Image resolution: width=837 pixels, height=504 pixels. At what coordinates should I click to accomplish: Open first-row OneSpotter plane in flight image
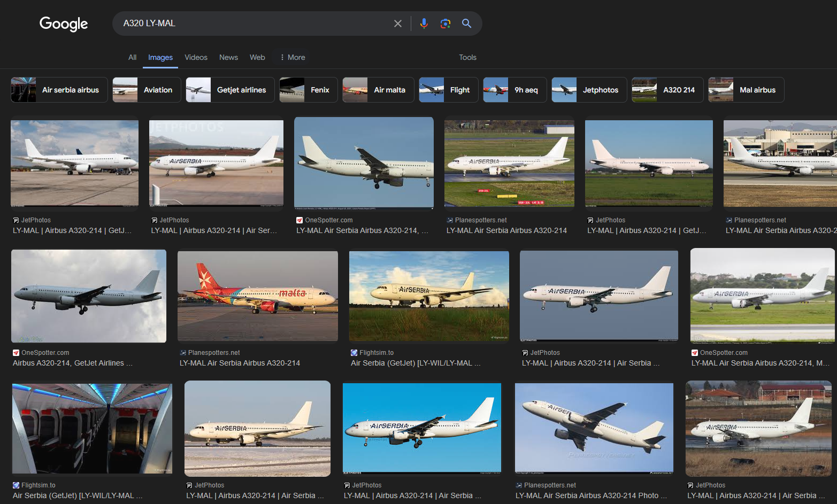point(364,163)
